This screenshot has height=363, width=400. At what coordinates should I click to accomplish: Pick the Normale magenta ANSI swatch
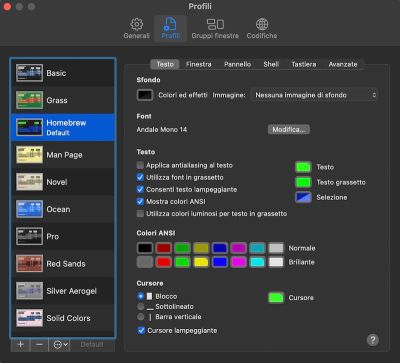(238, 248)
